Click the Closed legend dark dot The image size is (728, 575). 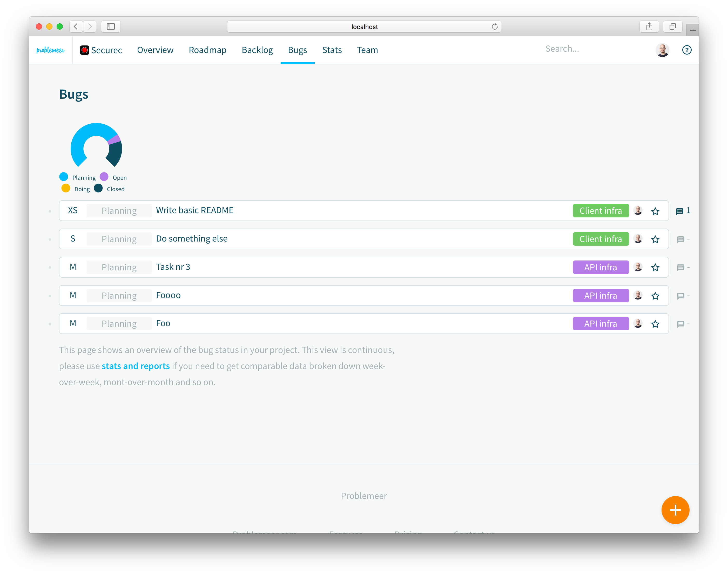(98, 188)
